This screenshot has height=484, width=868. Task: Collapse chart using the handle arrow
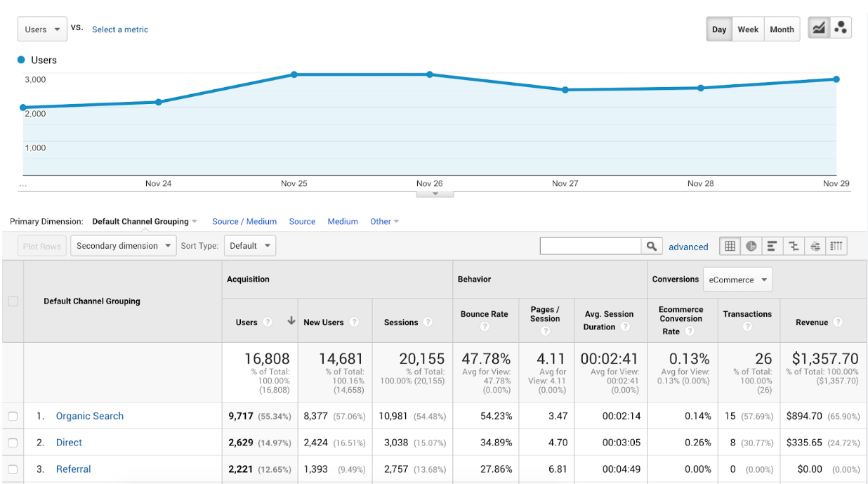435,193
